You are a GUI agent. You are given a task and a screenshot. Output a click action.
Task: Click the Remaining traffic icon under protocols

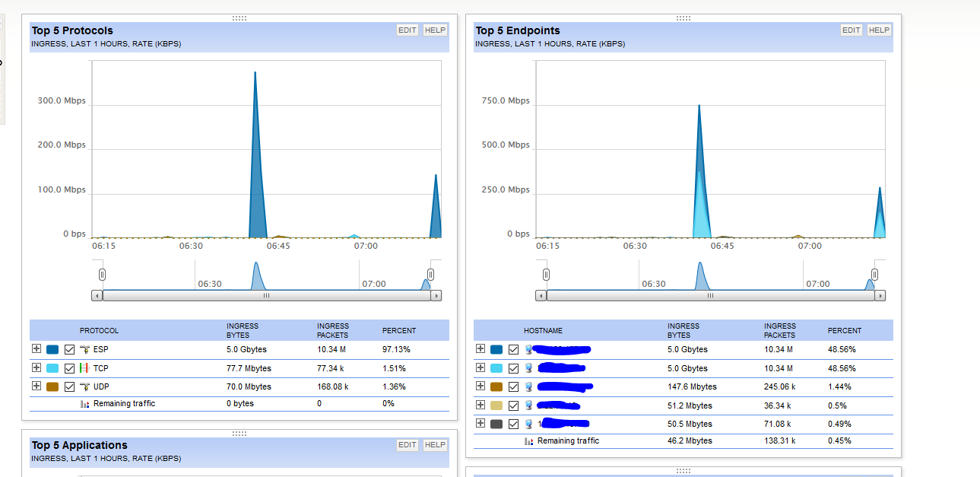(84, 404)
